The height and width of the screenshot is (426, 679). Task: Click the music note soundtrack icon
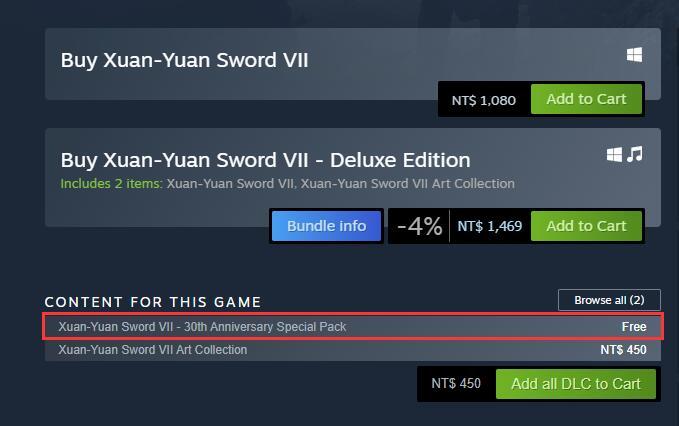(x=635, y=154)
